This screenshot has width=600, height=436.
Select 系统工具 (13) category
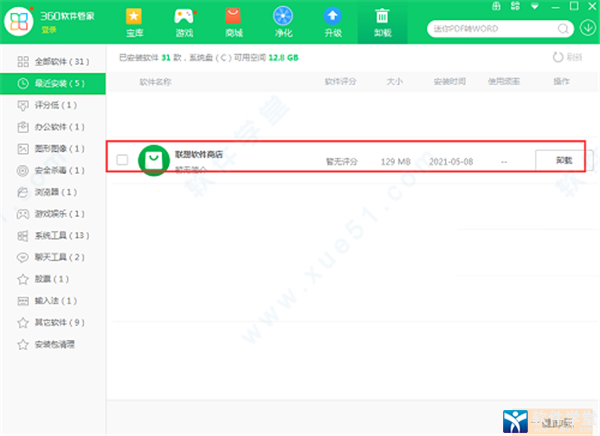coord(53,235)
